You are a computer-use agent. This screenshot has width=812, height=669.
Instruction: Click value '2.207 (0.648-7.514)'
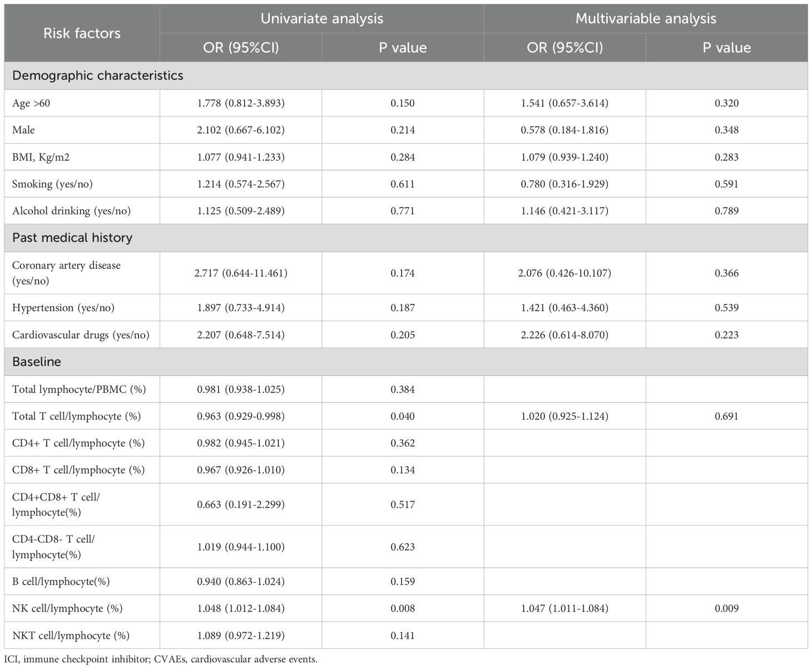pos(241,334)
